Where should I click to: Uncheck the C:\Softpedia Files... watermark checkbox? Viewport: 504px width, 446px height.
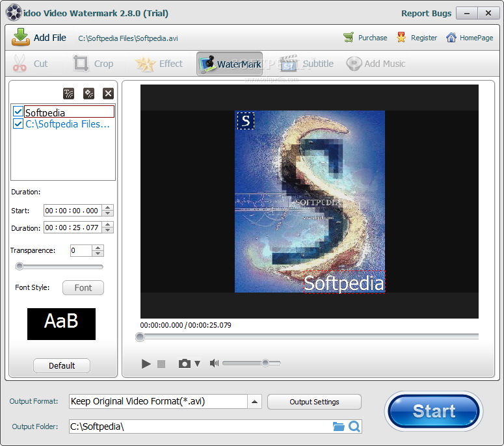click(x=18, y=124)
